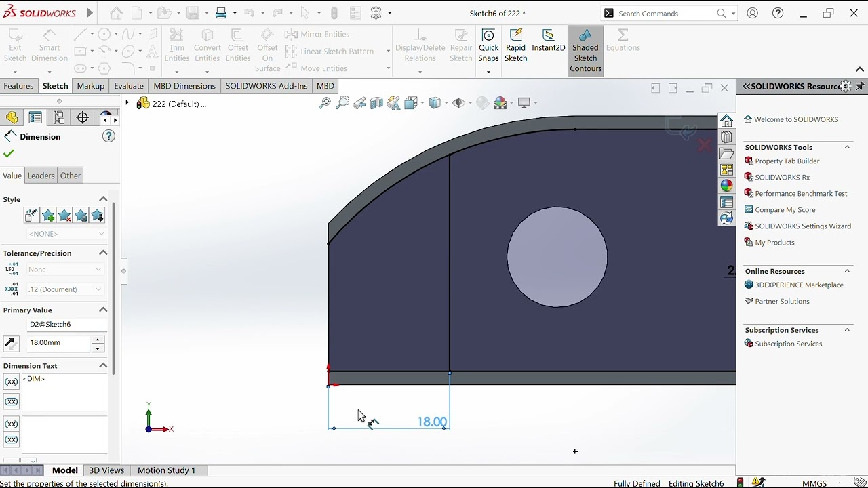Switch to Other tab in Dimension panel

point(71,176)
